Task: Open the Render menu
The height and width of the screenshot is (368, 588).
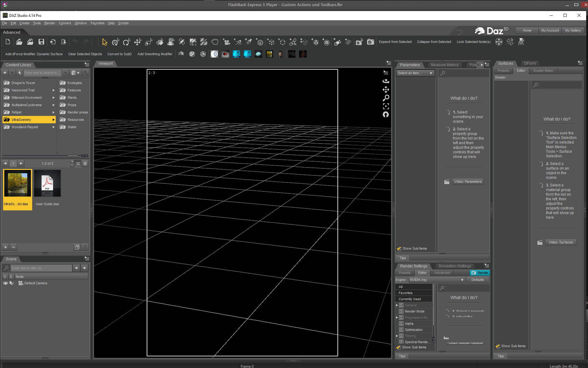Action: pos(49,23)
